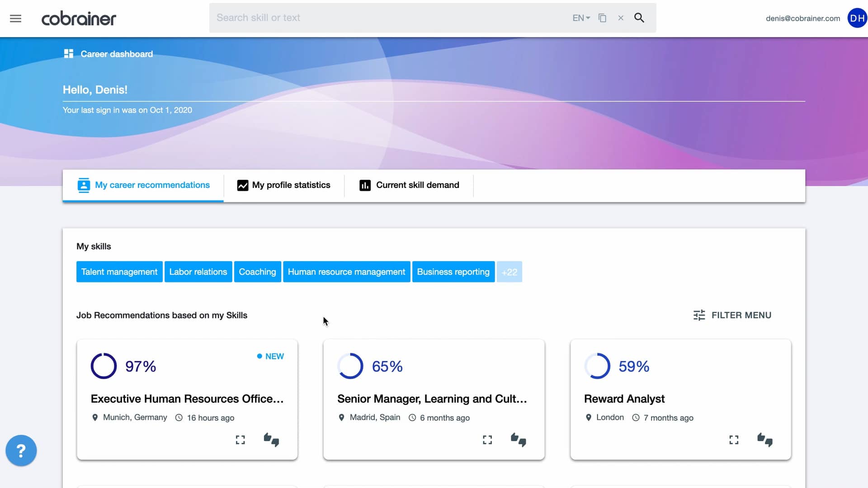
Task: Switch to My profile statistics tab
Action: click(284, 185)
